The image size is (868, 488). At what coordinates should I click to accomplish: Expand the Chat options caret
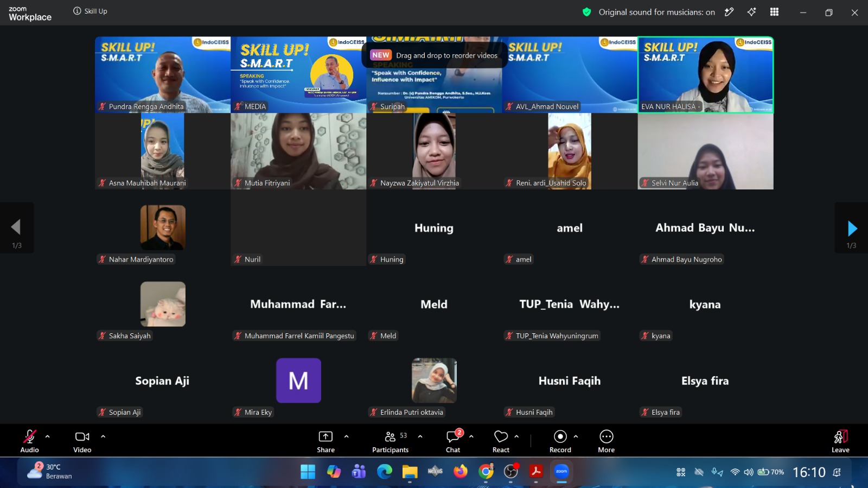pos(471,436)
